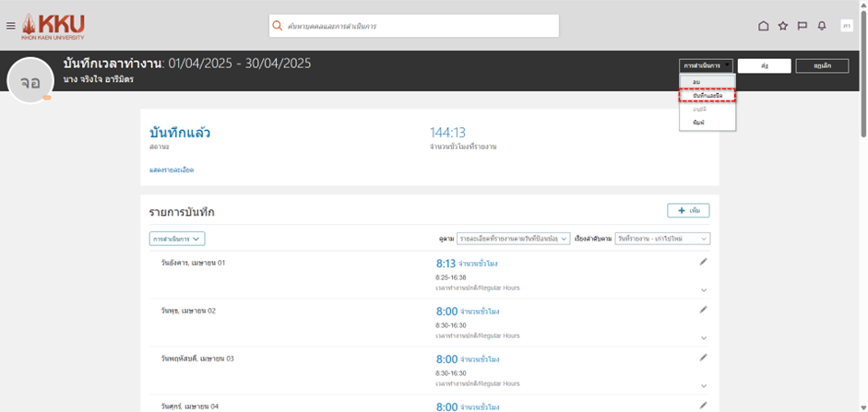
Task: Expand details for the April 01 entry
Action: tap(703, 289)
